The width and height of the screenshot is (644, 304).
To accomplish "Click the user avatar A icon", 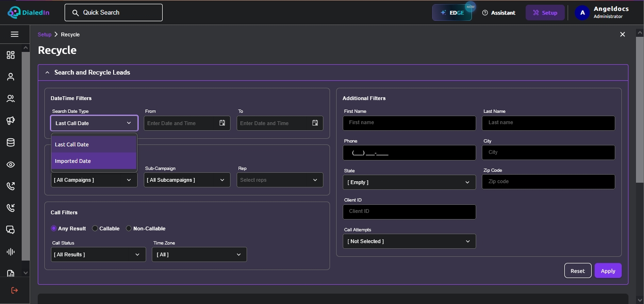I will [x=582, y=13].
